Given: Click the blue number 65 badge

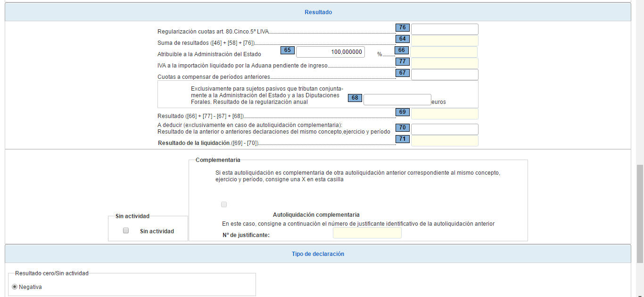Looking at the screenshot, I should pos(287,50).
